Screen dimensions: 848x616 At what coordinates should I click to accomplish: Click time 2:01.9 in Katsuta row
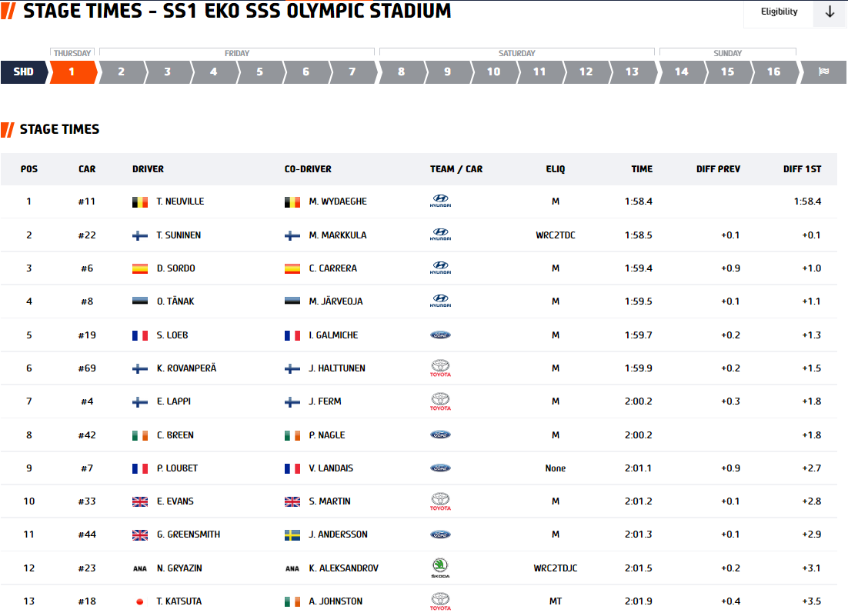click(x=639, y=601)
